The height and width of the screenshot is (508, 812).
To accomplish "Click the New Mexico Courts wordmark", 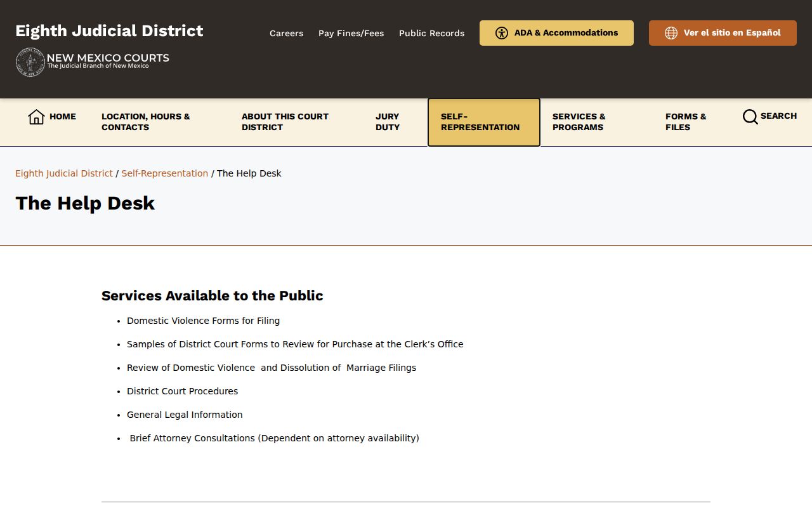I will click(x=108, y=60).
